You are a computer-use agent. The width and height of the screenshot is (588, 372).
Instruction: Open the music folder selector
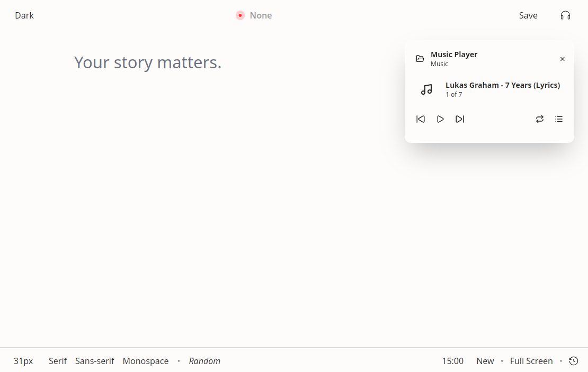[420, 58]
